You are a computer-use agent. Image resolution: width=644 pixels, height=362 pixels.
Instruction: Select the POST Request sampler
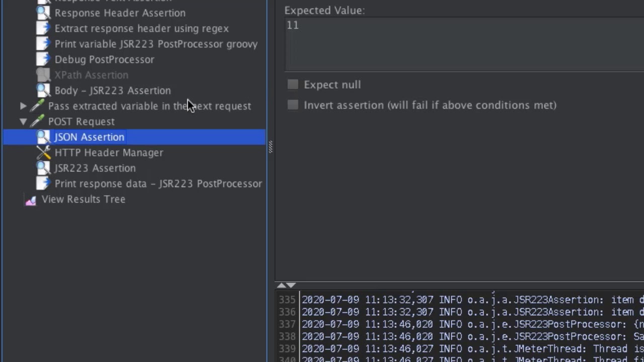click(x=81, y=122)
